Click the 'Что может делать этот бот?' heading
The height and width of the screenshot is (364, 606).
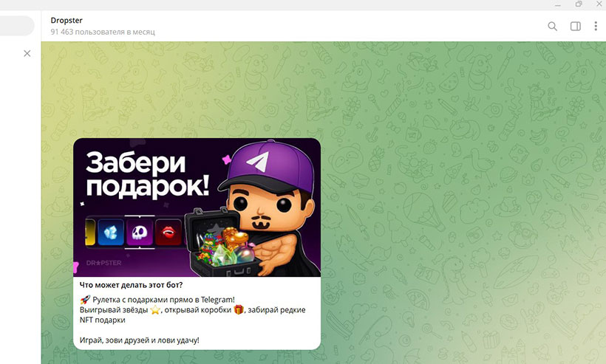131,285
